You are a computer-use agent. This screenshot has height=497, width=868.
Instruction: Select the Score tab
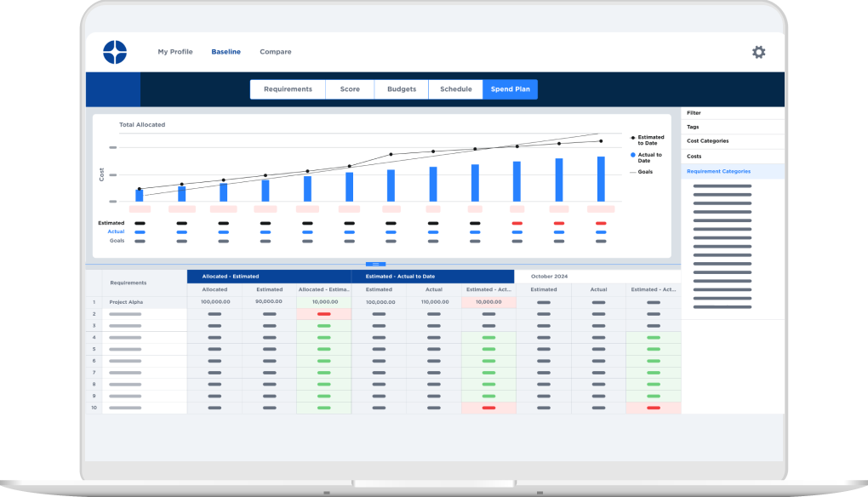coord(349,89)
